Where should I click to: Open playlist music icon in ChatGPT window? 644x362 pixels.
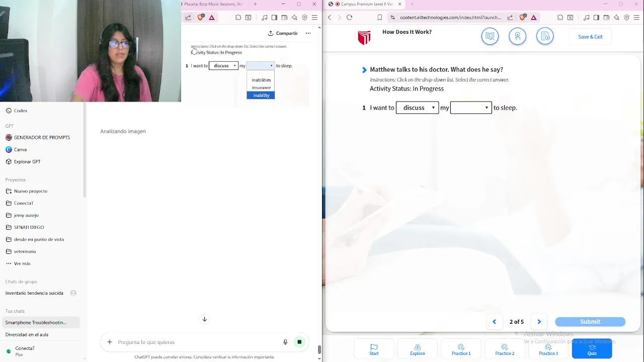click(x=264, y=17)
